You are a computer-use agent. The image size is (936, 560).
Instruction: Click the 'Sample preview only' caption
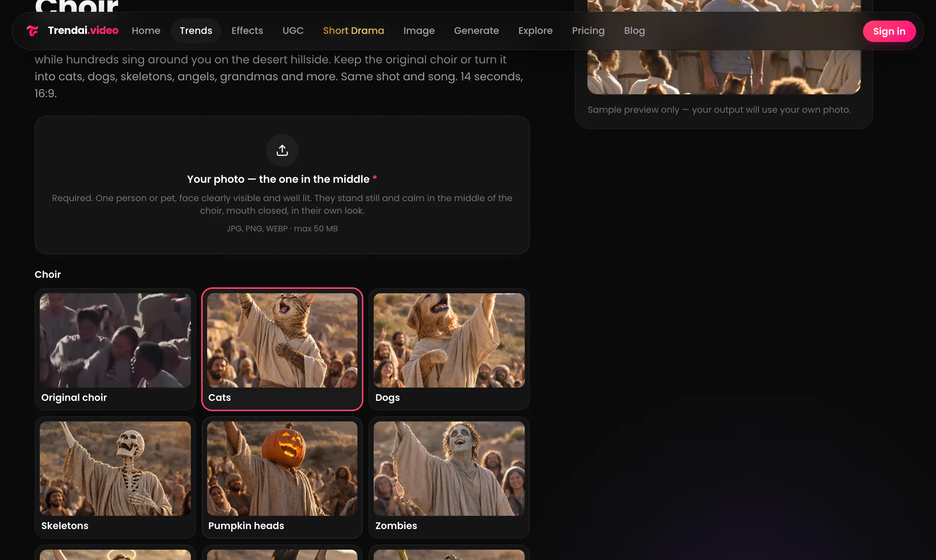coord(719,110)
